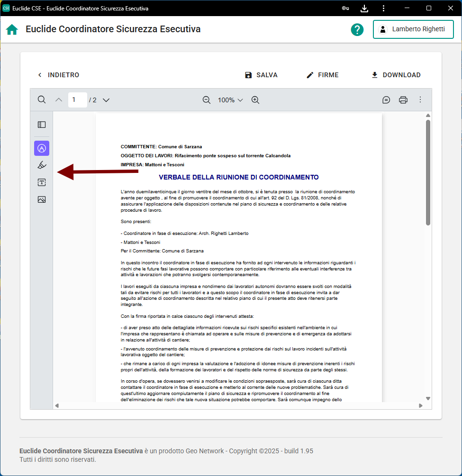Click the search icon in PDF toolbar
Image resolution: width=462 pixels, height=476 pixels.
(42, 100)
